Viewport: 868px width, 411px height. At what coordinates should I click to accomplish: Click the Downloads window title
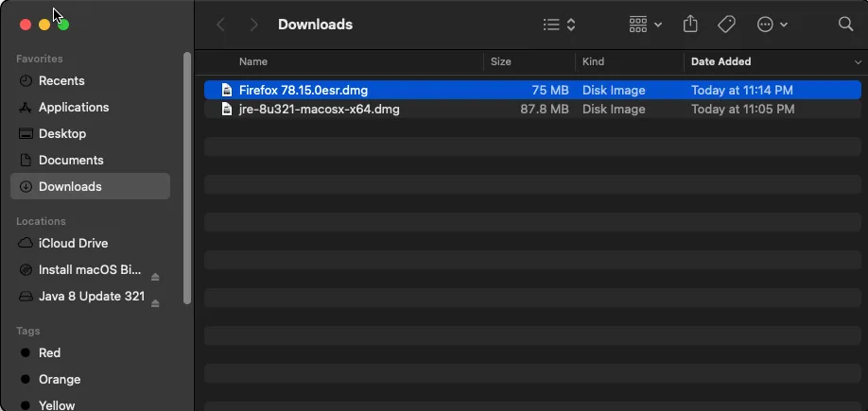click(x=315, y=25)
